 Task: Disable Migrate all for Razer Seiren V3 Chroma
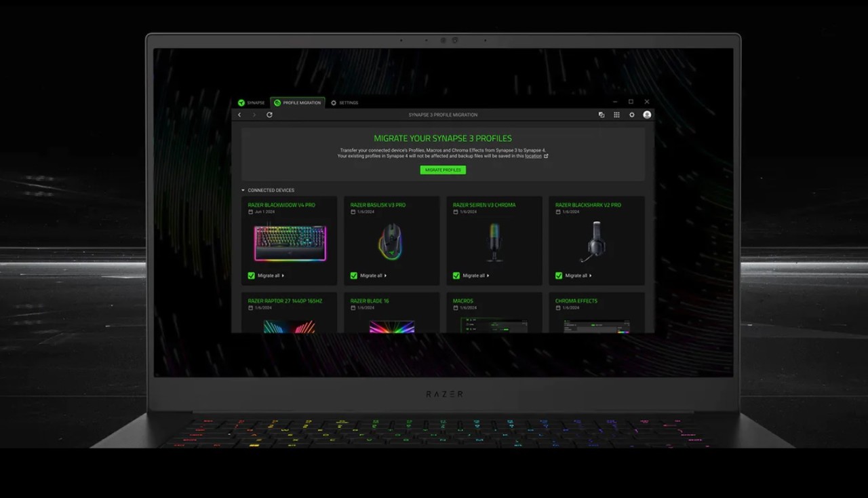456,275
